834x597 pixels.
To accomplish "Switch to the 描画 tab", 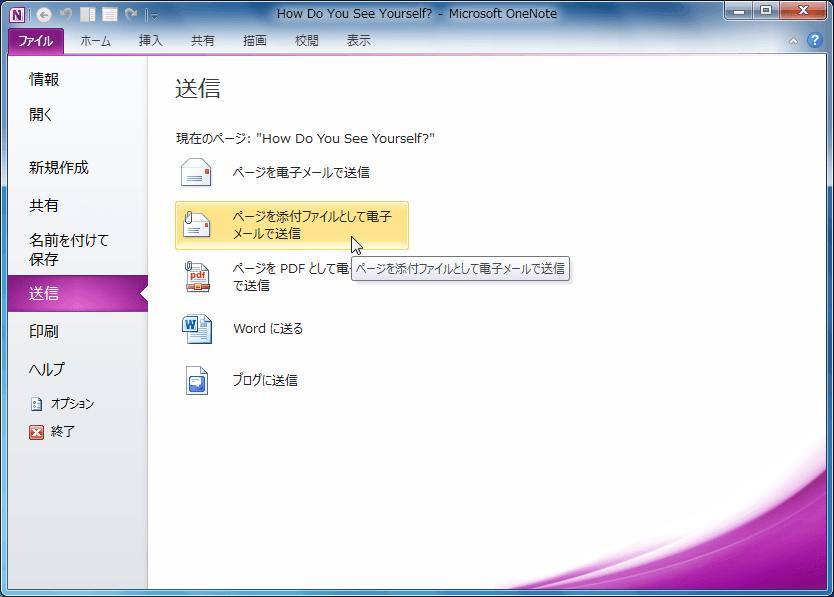I will point(255,41).
